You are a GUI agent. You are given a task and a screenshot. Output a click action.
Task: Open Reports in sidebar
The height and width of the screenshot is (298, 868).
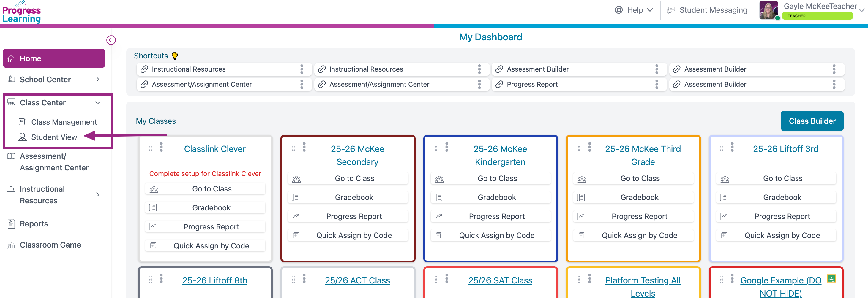[x=28, y=223]
